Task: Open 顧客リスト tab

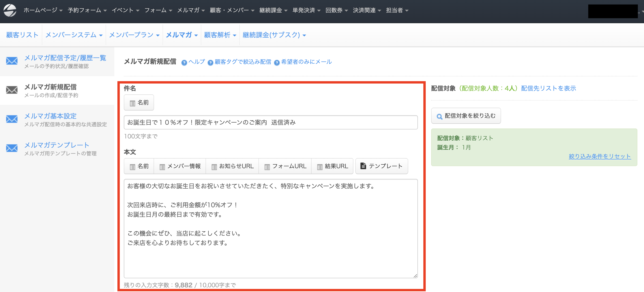Action: tap(22, 35)
